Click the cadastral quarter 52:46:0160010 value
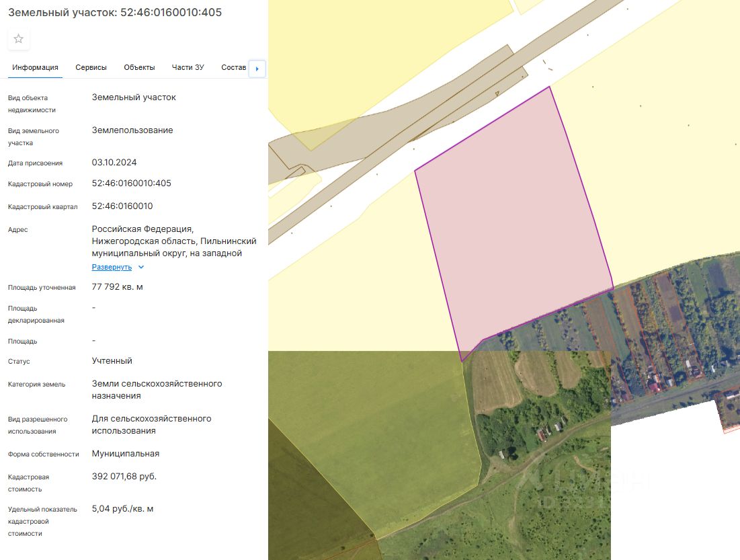The image size is (740, 560). pyautogui.click(x=122, y=206)
